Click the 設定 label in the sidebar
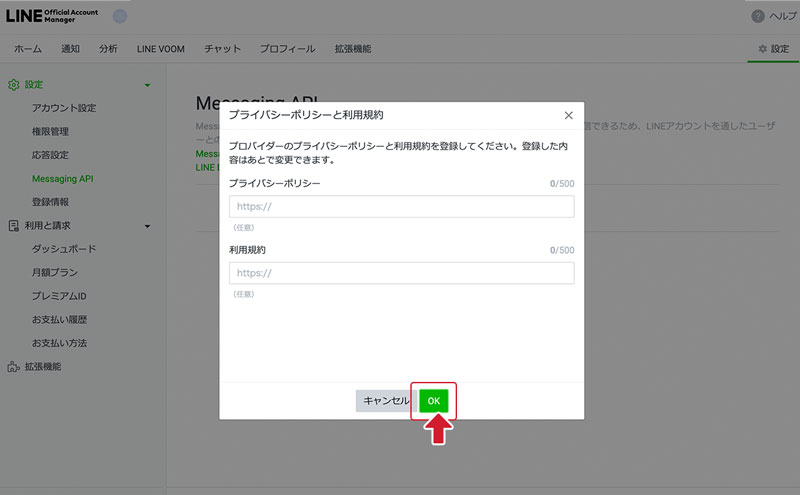 pos(34,85)
